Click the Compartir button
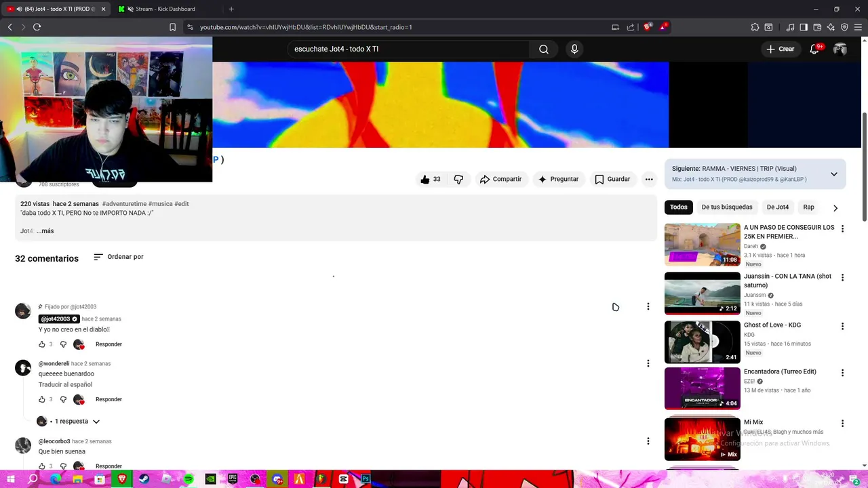 500,179
